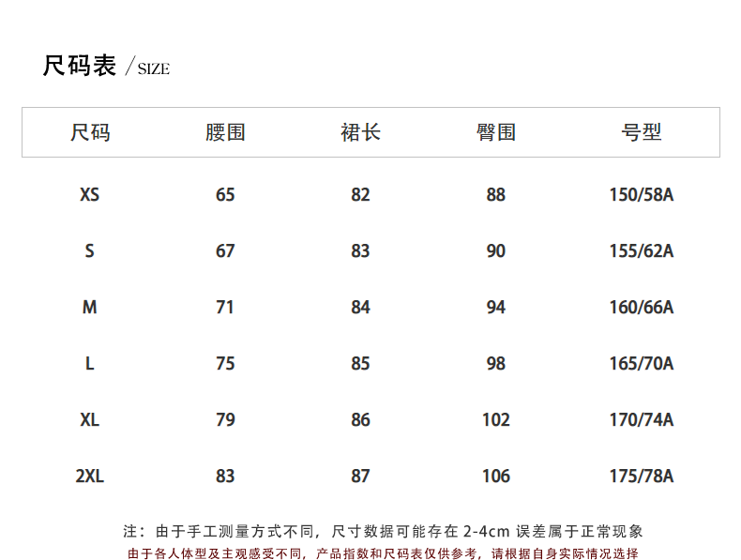This screenshot has height=560, width=741.
Task: Click hip value 102 in XL row
Action: [496, 420]
